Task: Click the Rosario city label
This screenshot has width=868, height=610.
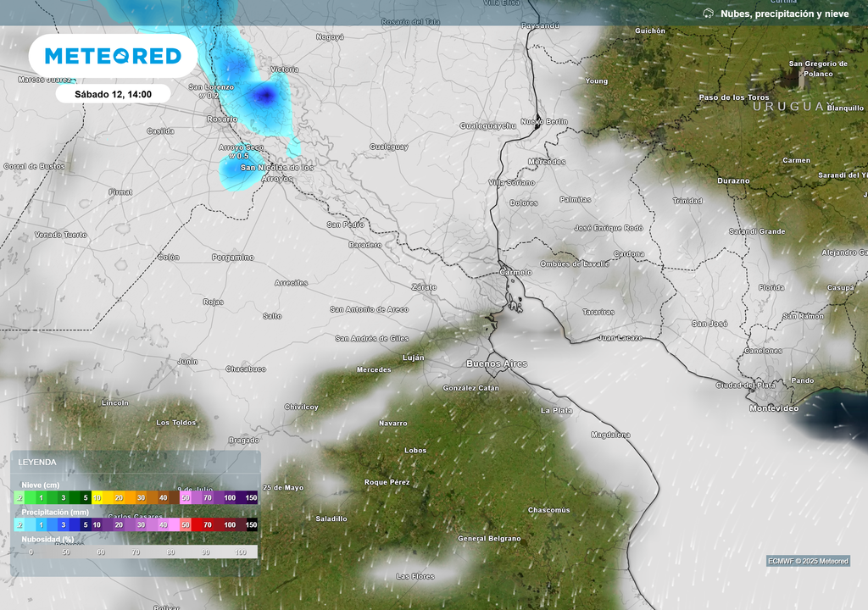Action: click(221, 119)
